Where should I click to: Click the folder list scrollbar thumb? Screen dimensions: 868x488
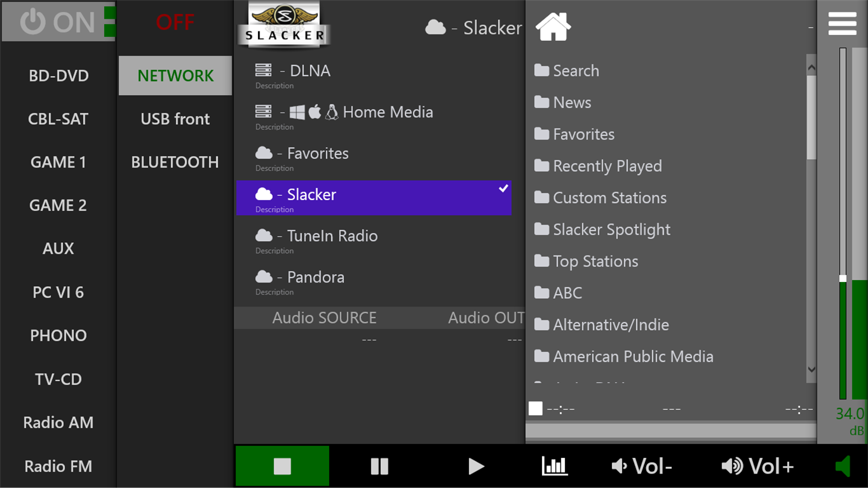pos(811,117)
